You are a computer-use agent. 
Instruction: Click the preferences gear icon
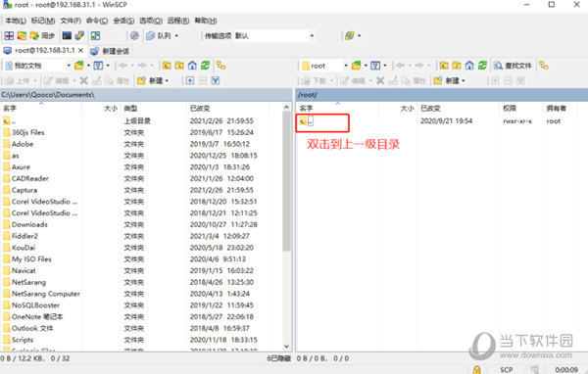click(134, 35)
